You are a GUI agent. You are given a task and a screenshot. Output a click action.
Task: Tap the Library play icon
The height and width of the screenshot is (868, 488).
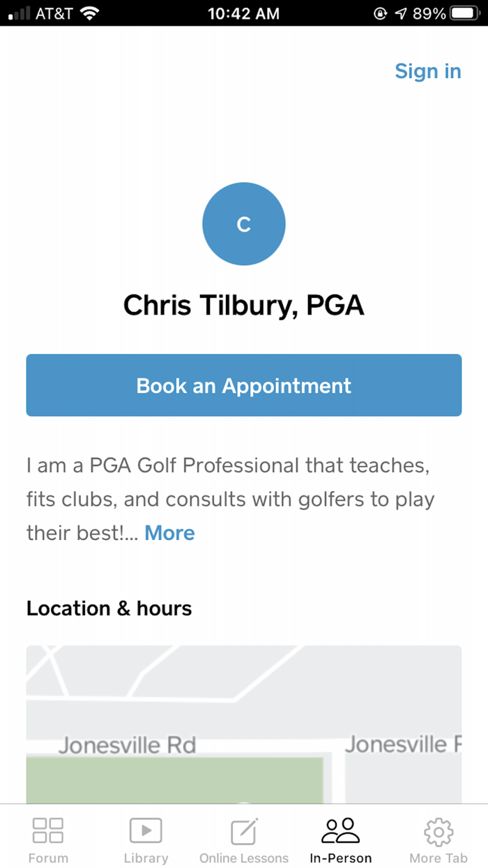click(146, 830)
